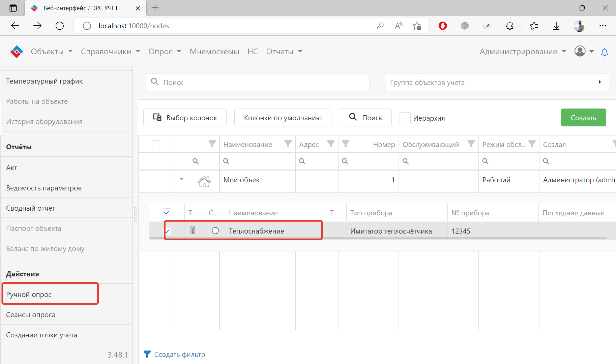Viewport: 616px width, 364px height.
Task: Enable the Иерархия checkbox
Action: [405, 118]
